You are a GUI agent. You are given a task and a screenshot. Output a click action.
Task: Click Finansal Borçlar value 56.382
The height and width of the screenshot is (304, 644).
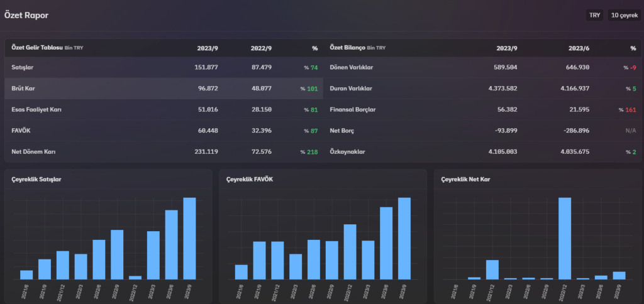pos(508,109)
